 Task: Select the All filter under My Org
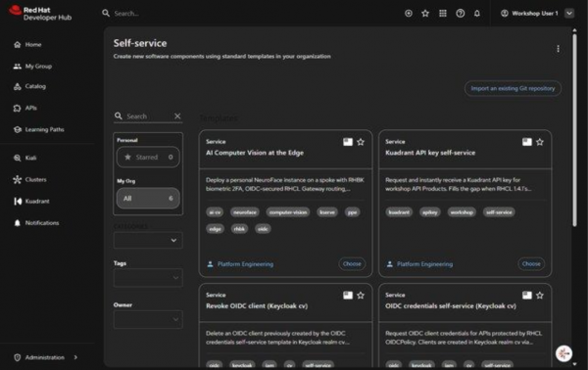(148, 199)
